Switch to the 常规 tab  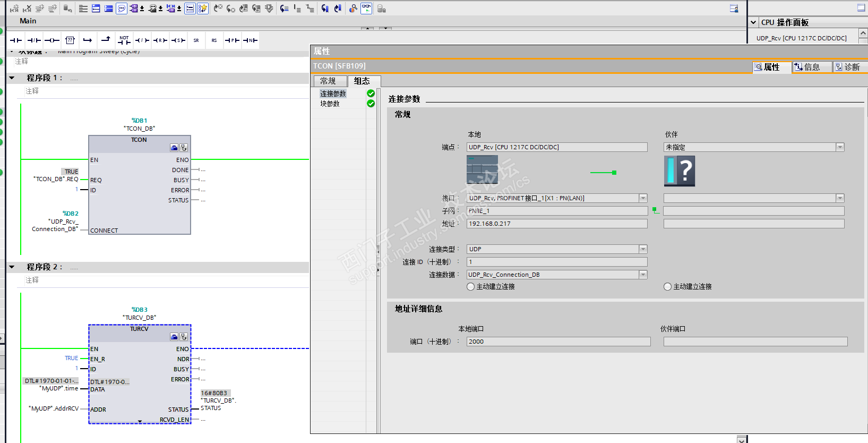click(x=328, y=81)
